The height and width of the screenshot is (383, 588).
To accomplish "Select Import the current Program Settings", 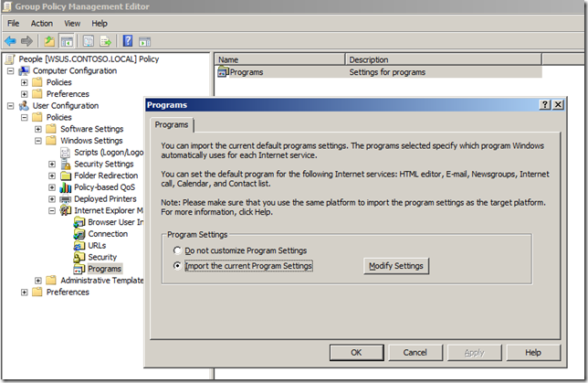I will click(x=178, y=266).
